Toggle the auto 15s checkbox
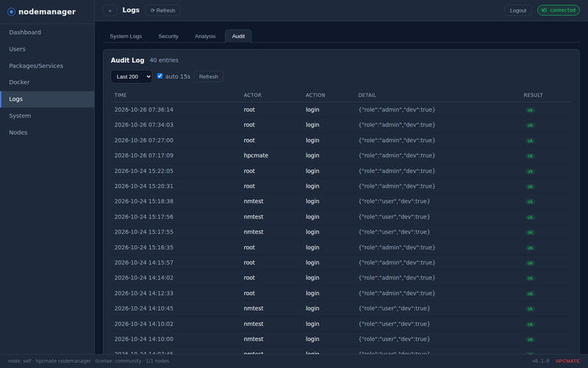 (x=159, y=76)
